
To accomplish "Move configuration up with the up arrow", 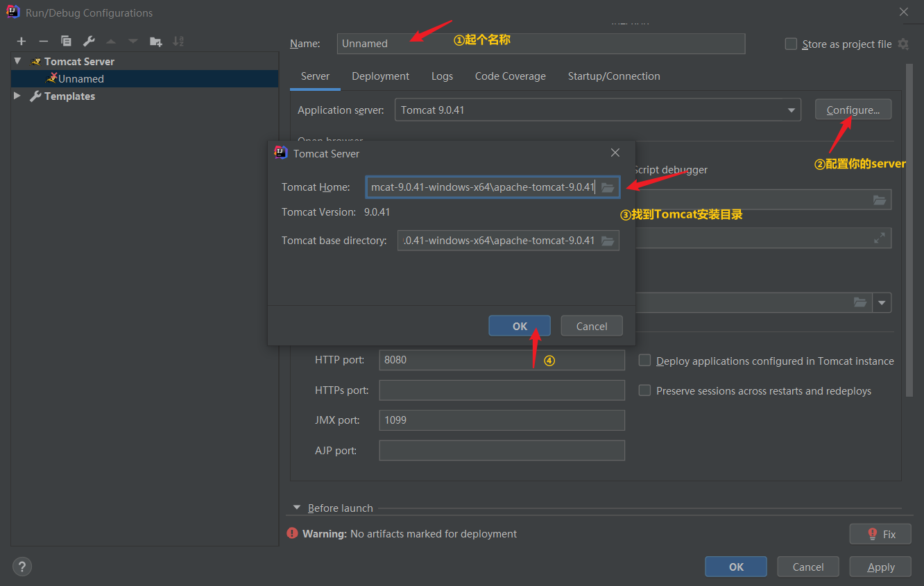I will click(x=110, y=42).
